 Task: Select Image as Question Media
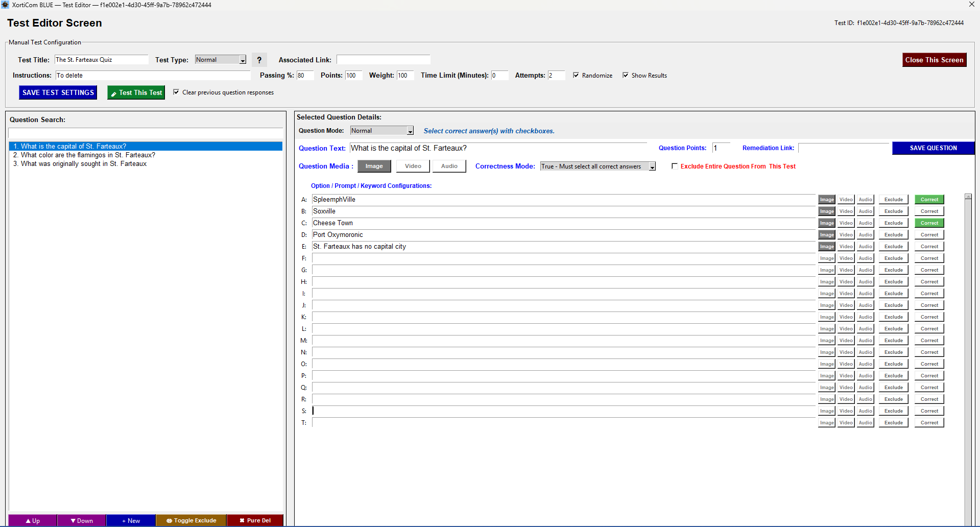[374, 166]
